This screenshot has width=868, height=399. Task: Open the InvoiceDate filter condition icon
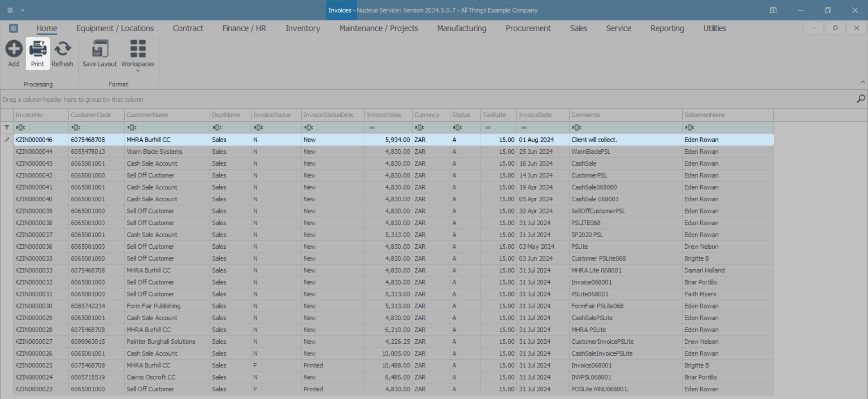click(524, 128)
